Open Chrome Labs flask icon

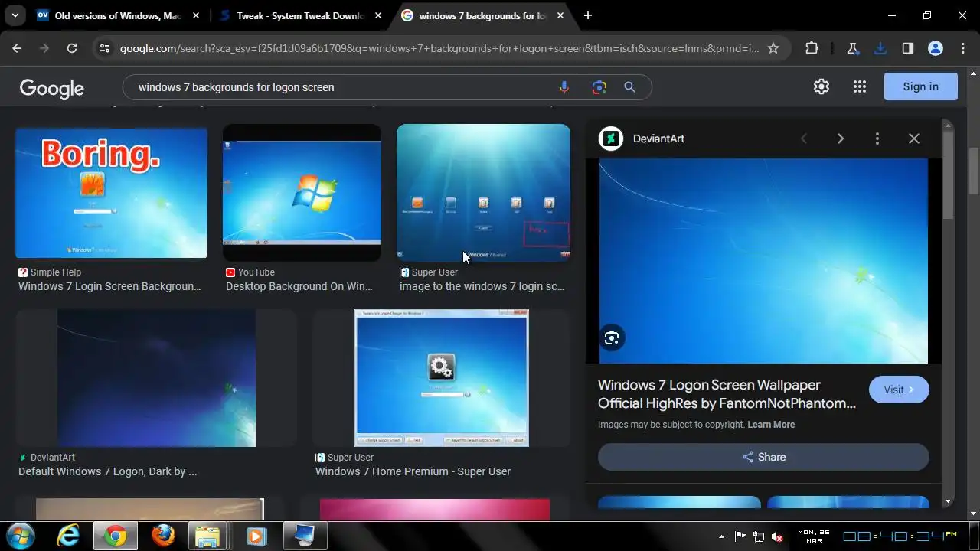tap(853, 48)
